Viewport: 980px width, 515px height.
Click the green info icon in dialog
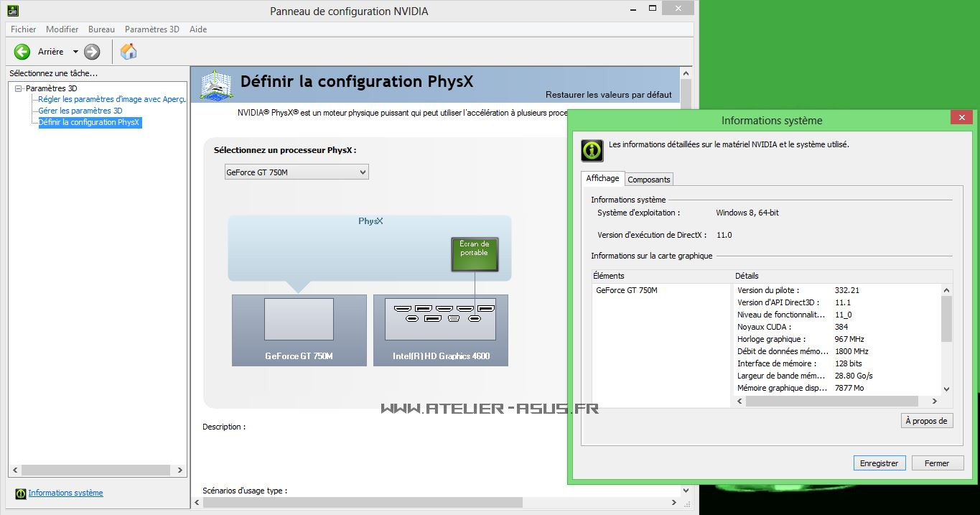point(592,150)
